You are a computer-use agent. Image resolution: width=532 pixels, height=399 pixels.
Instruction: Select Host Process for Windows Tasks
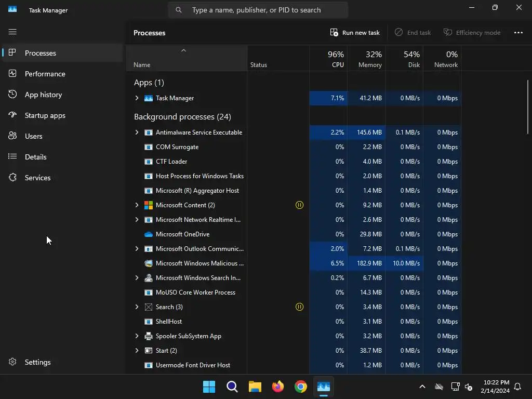coord(293,176)
